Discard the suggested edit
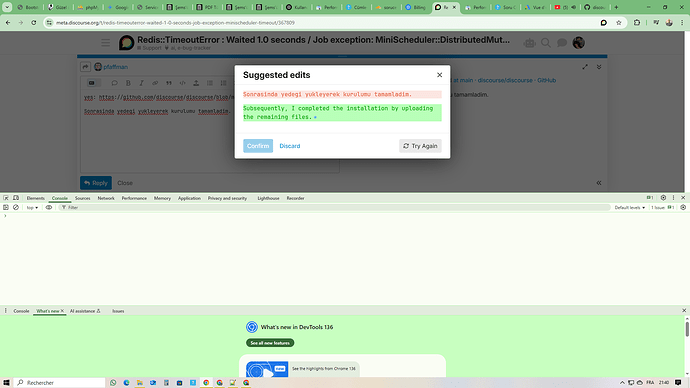Image resolution: width=690 pixels, height=388 pixels. (x=290, y=146)
